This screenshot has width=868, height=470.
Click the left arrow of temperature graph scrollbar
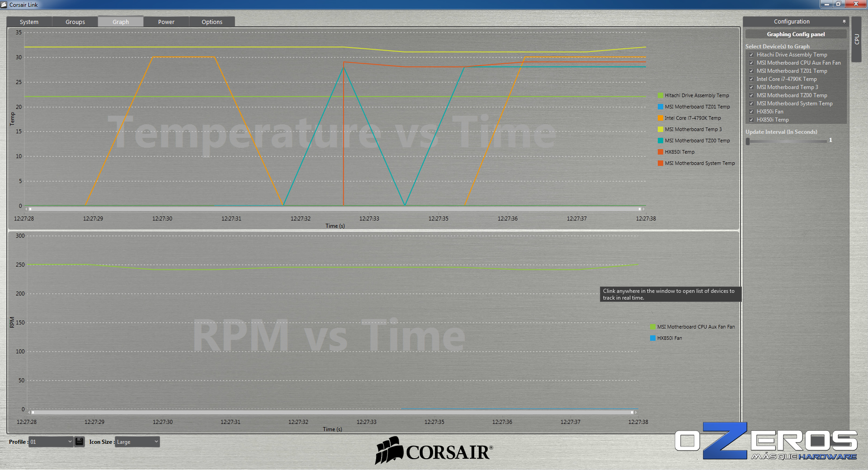tap(27, 209)
